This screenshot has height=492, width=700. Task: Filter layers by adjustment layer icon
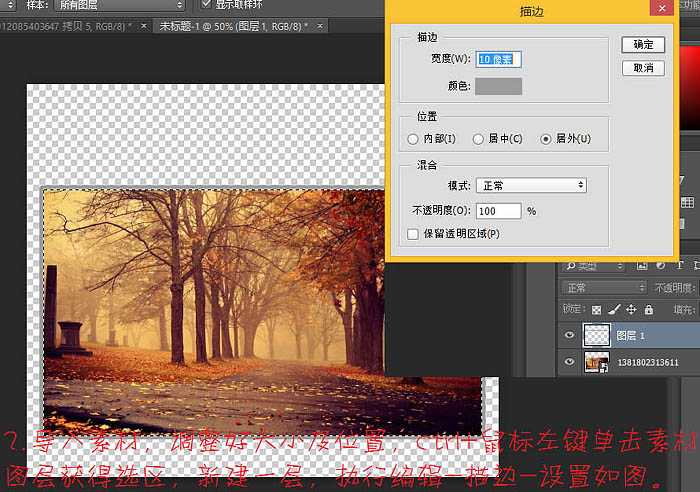click(x=661, y=266)
